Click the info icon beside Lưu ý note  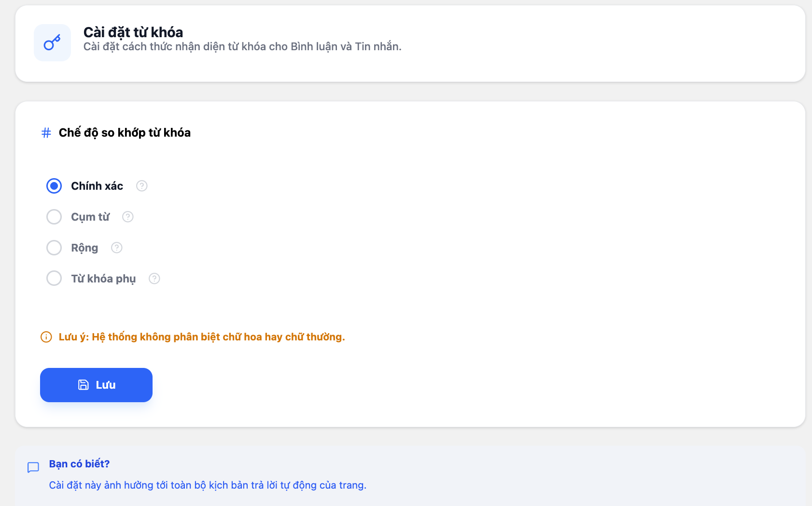46,337
